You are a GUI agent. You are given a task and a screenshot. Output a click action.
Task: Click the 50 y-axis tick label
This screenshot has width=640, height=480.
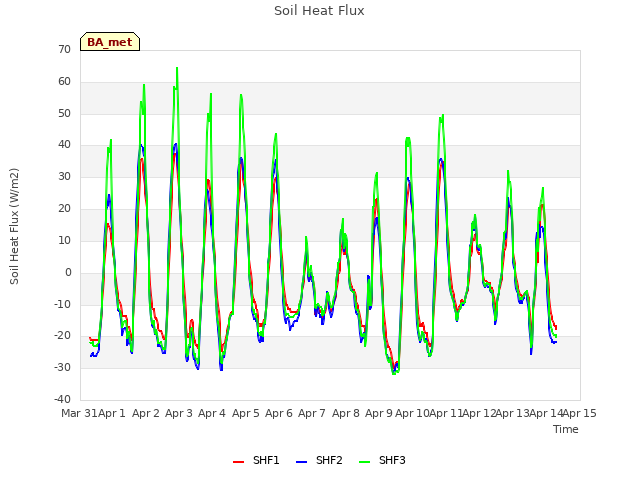pyautogui.click(x=64, y=113)
